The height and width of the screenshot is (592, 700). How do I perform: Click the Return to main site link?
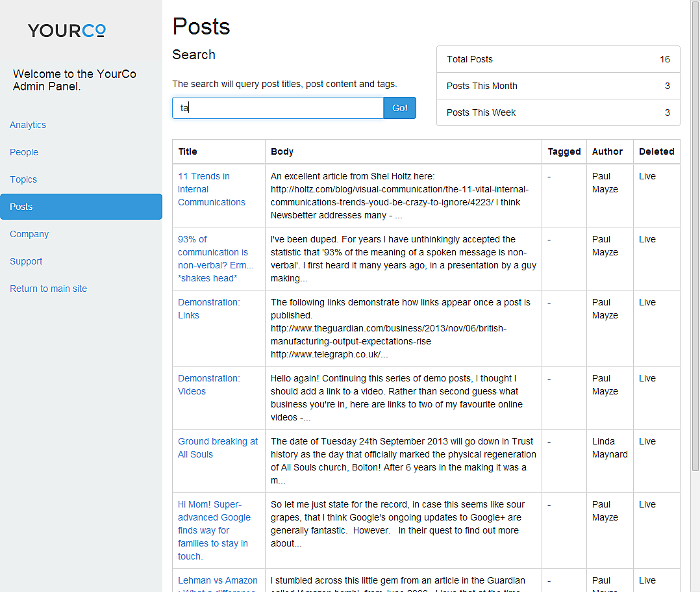[x=48, y=289]
